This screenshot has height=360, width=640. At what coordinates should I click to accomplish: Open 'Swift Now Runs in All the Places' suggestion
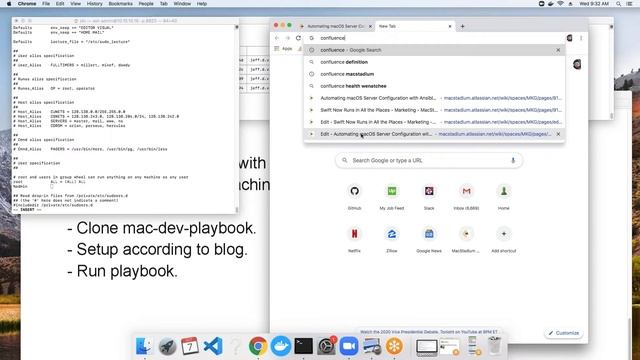click(434, 110)
